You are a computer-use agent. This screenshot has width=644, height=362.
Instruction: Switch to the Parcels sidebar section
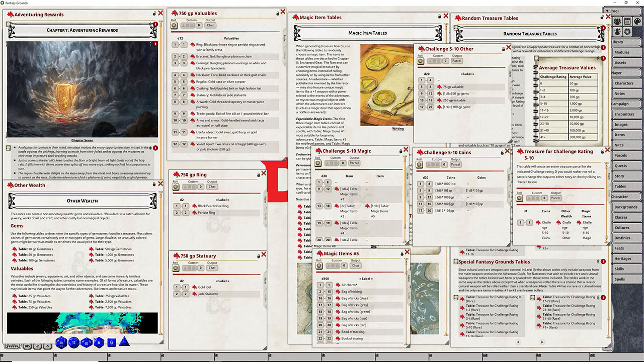coord(625,155)
